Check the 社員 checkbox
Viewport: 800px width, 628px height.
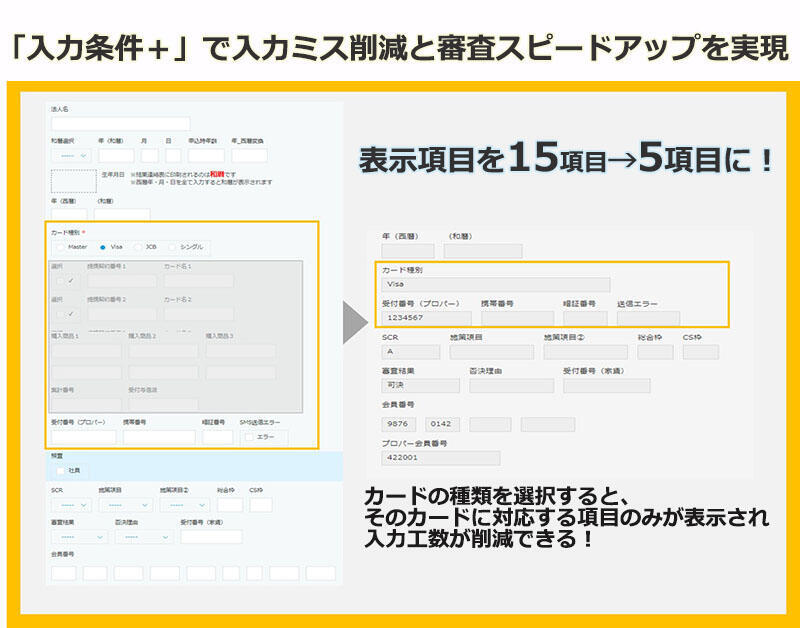[x=60, y=470]
